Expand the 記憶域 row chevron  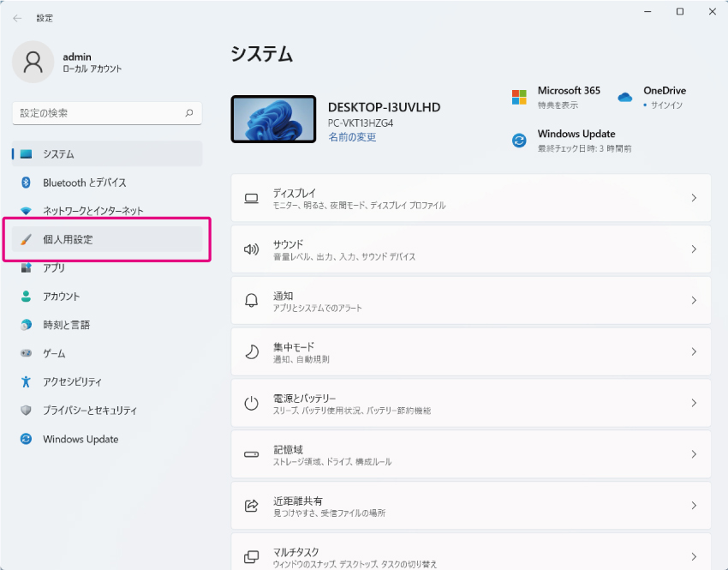(x=694, y=454)
